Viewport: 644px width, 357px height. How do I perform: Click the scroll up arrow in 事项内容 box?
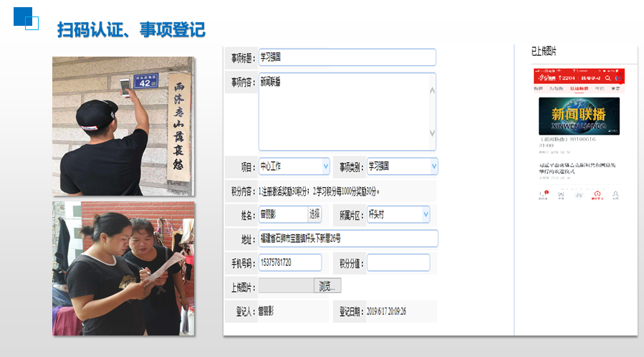pos(431,90)
